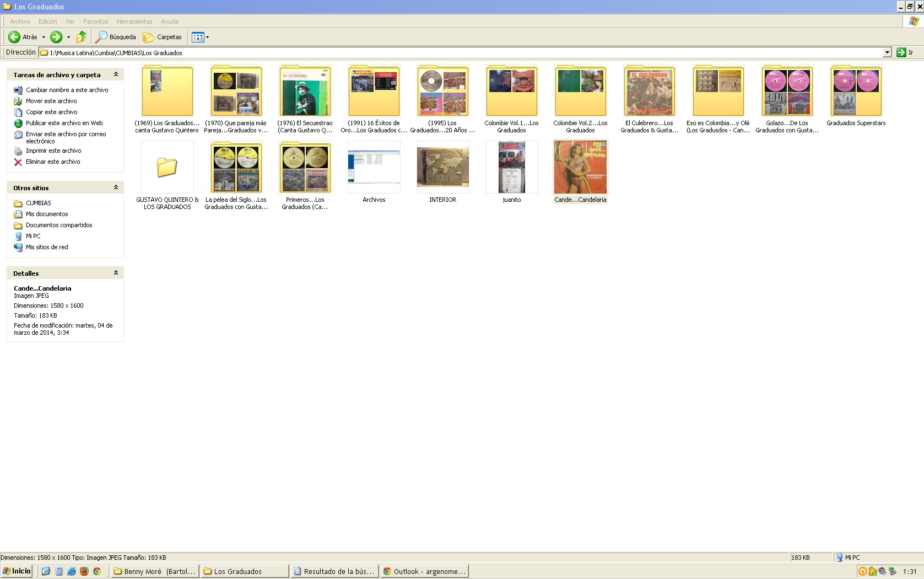Viewport: 924px width, 579px height.
Task: Collapse the Otros sitios panel
Action: tap(116, 187)
